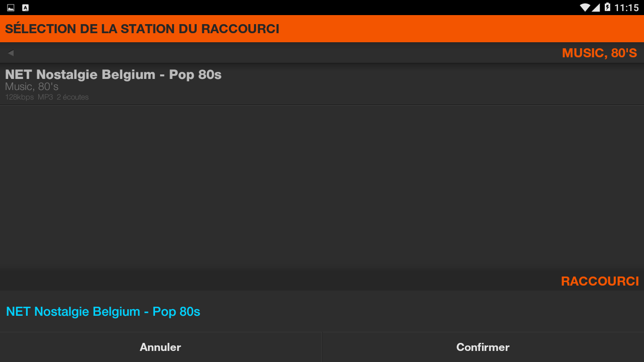This screenshot has height=362, width=644.
Task: Tap the 'MP3' format label
Action: (45, 97)
